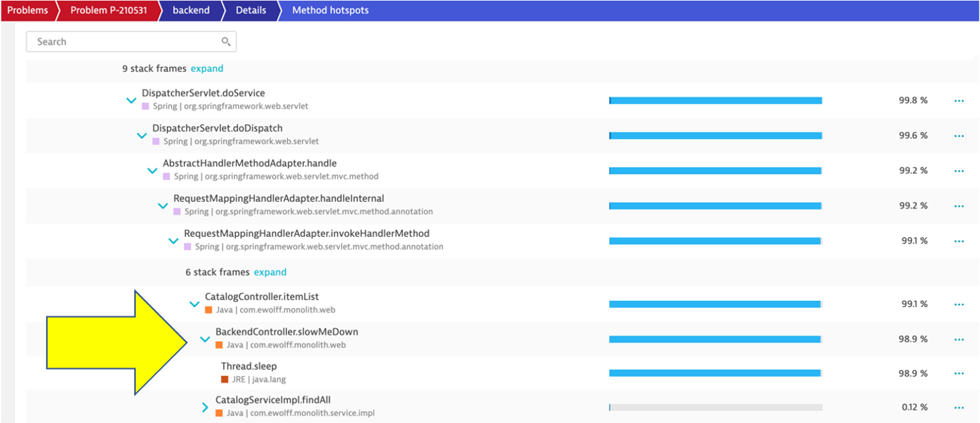Open more options for Thread.sleep row

[959, 373]
